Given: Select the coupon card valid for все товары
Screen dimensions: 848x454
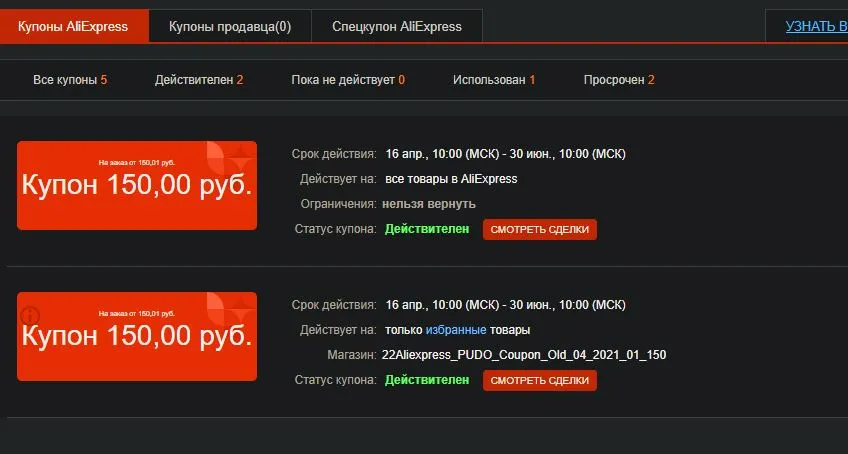Looking at the screenshot, I should (137, 186).
